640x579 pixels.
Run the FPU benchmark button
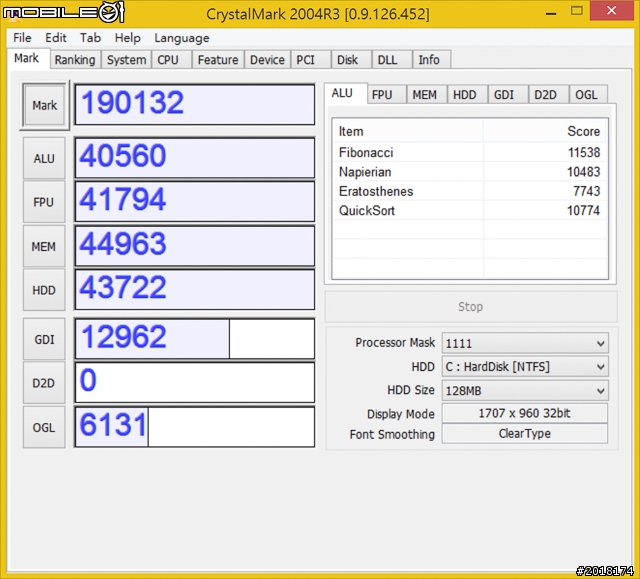[x=44, y=202]
